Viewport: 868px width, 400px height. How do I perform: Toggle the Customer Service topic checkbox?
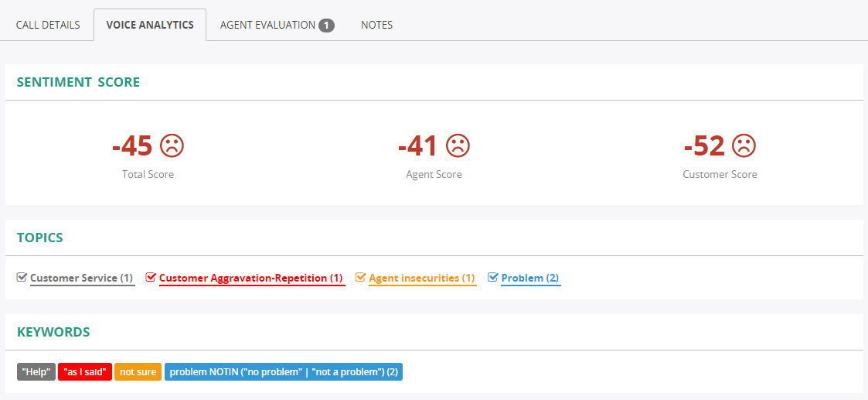coord(22,277)
